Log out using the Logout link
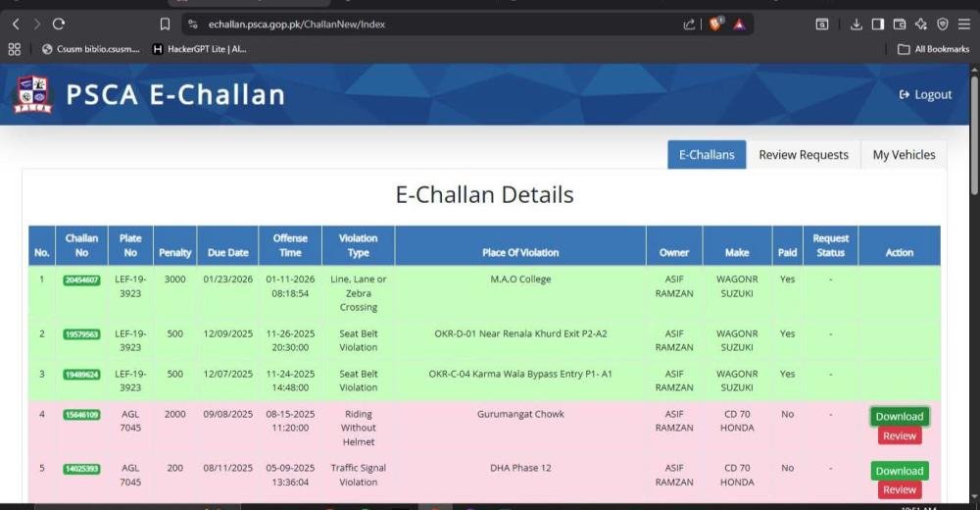This screenshot has height=510, width=980. (925, 95)
